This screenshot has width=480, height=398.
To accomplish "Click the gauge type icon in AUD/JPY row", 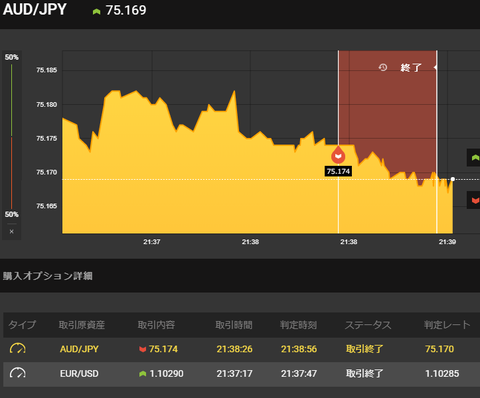I will pos(18,349).
